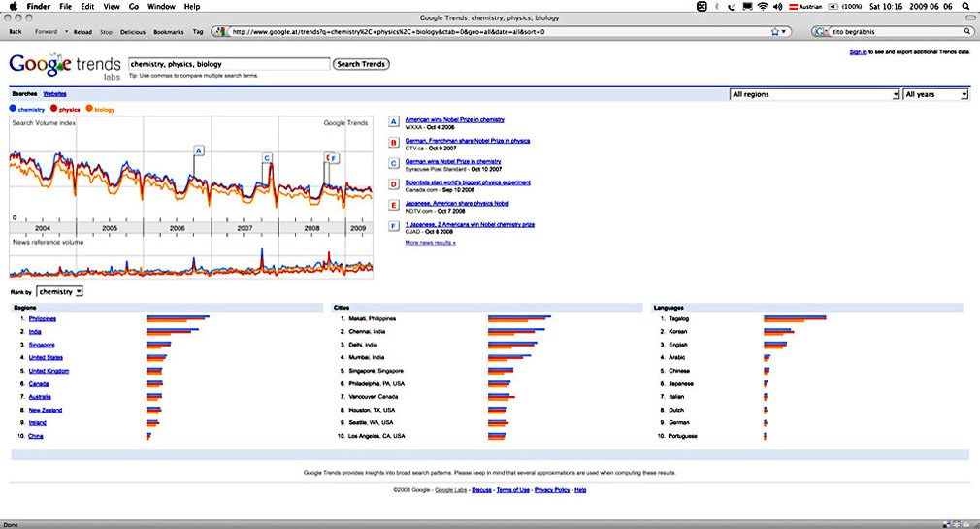Image resolution: width=980 pixels, height=529 pixels.
Task: Click the blue chemistry legend dot
Action: pos(13,108)
